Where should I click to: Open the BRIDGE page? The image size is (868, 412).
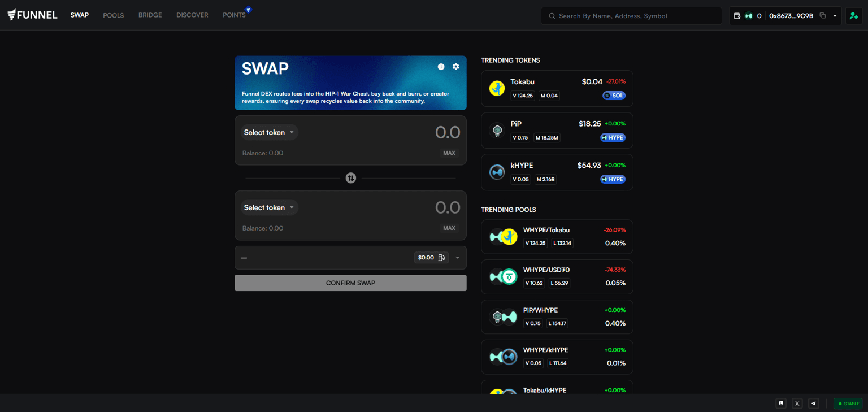pos(150,15)
